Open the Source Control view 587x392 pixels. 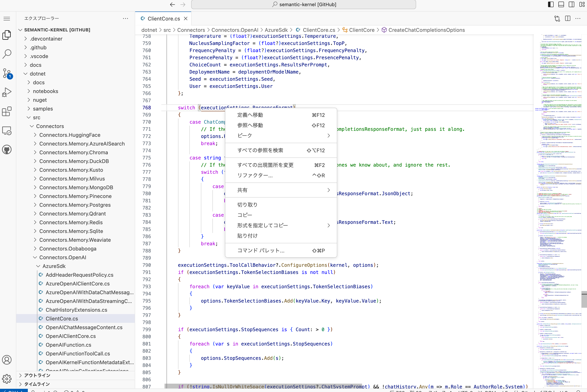tap(7, 73)
